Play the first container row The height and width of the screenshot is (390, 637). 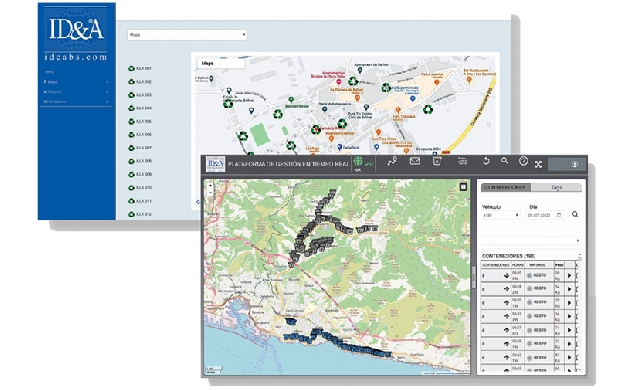569,275
